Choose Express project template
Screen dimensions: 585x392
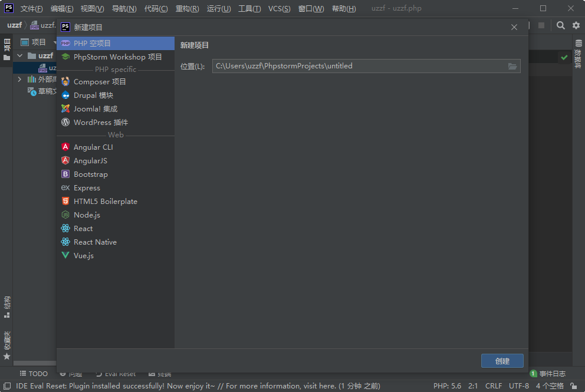(115, 187)
